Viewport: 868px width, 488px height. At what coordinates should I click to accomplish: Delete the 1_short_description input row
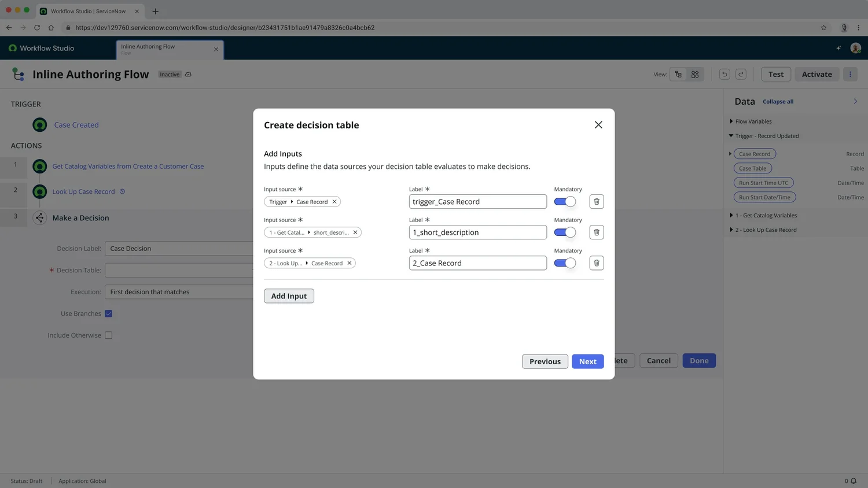click(x=597, y=232)
